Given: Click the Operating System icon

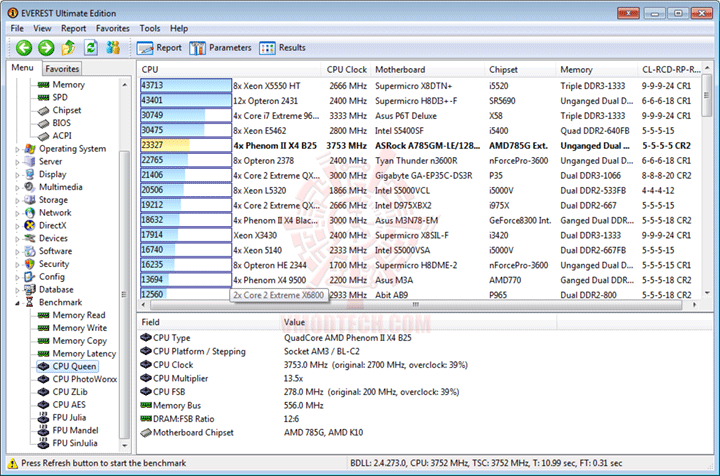Looking at the screenshot, I should (30, 149).
